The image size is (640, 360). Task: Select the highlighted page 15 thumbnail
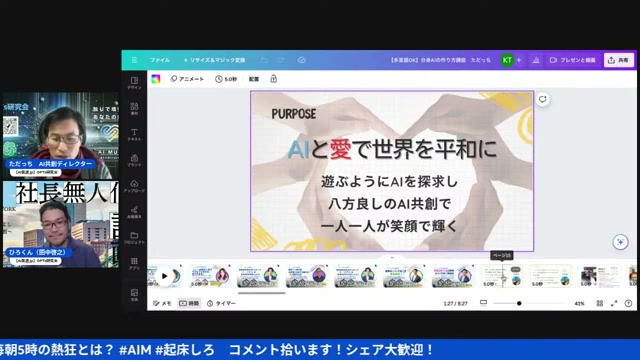pos(502,276)
